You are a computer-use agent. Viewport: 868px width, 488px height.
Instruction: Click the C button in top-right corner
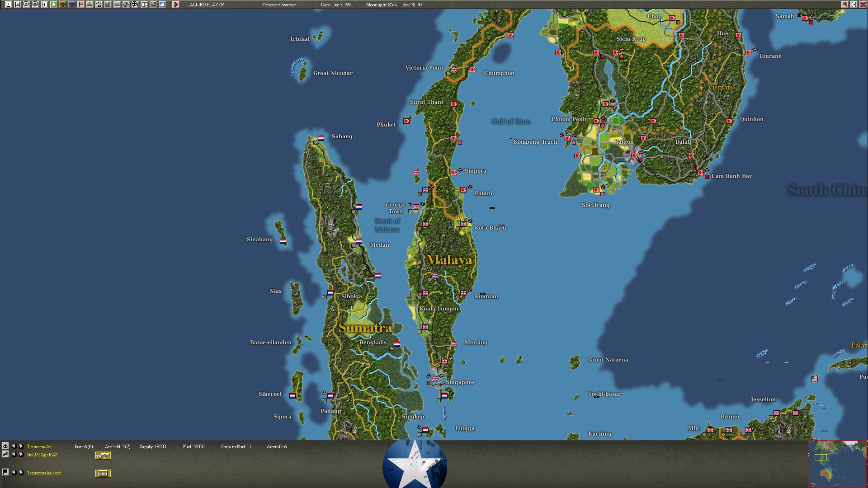(x=854, y=5)
